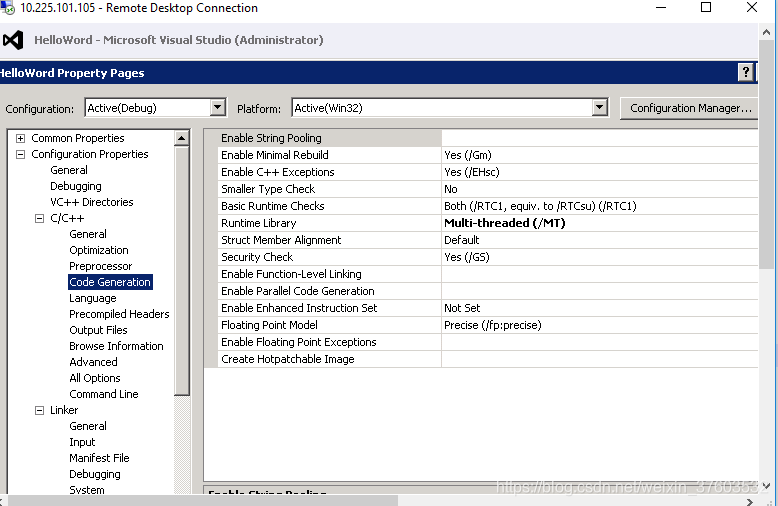Open the Configuration dropdown arrow
The height and width of the screenshot is (506, 778).
(217, 108)
